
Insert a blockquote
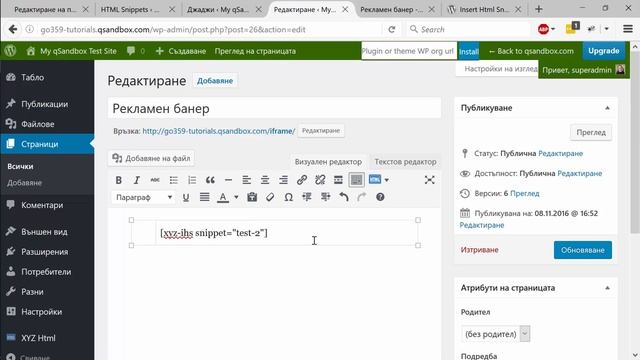210,180
